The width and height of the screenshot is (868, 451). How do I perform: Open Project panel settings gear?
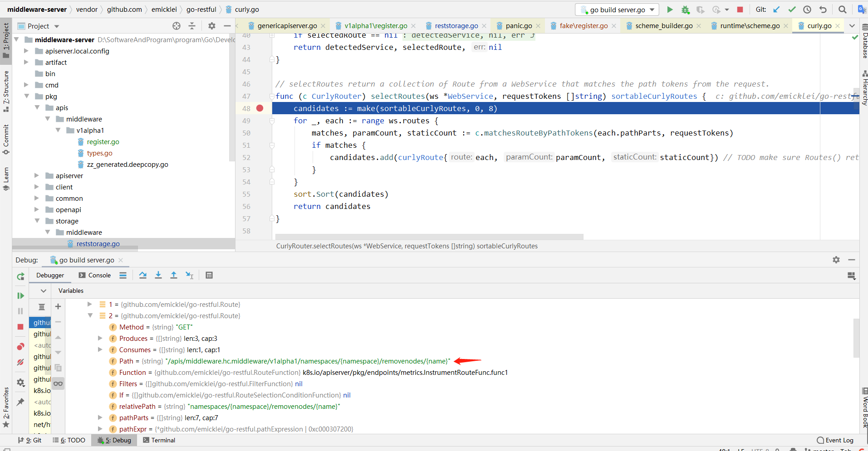[211, 26]
